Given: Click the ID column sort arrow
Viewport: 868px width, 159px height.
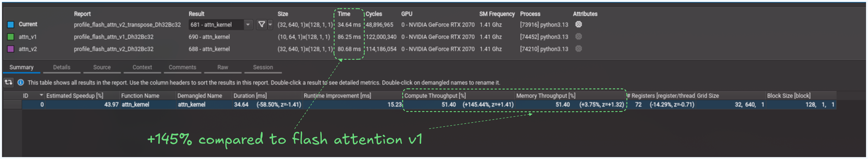Looking at the screenshot, I should point(41,95).
